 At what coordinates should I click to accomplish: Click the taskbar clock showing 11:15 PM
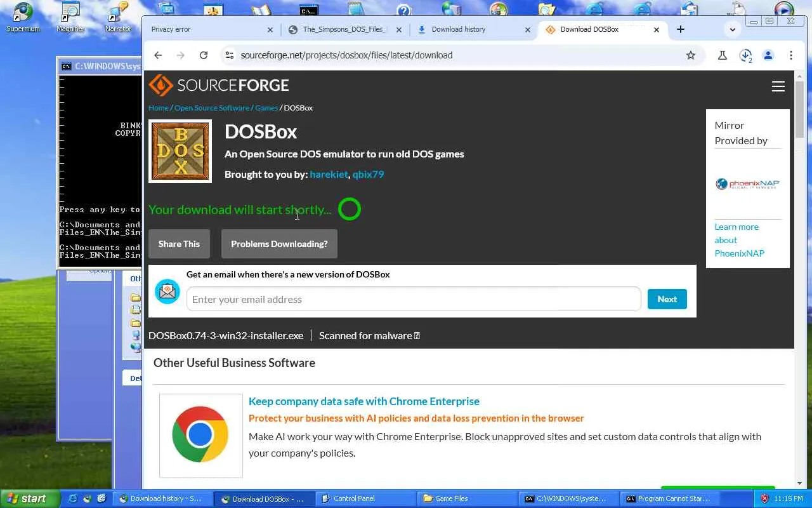point(789,498)
